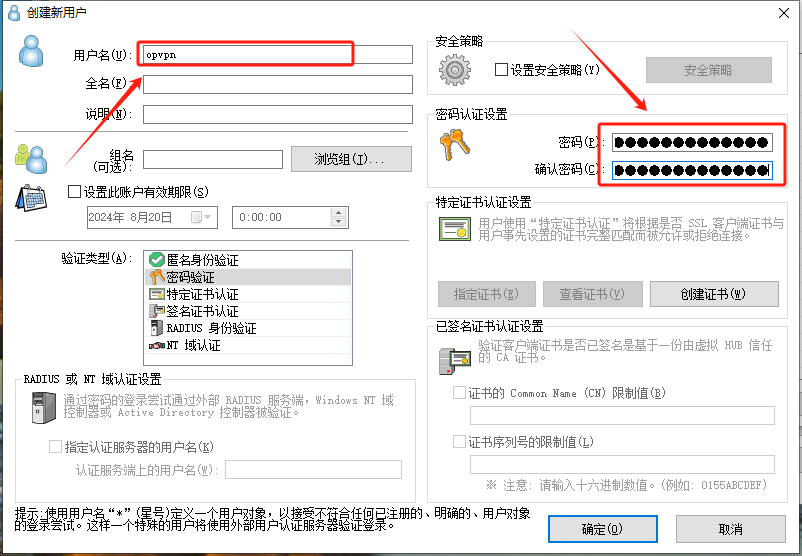
Task: Select 匿名身份验证 authentication type
Action: pyautogui.click(x=201, y=260)
